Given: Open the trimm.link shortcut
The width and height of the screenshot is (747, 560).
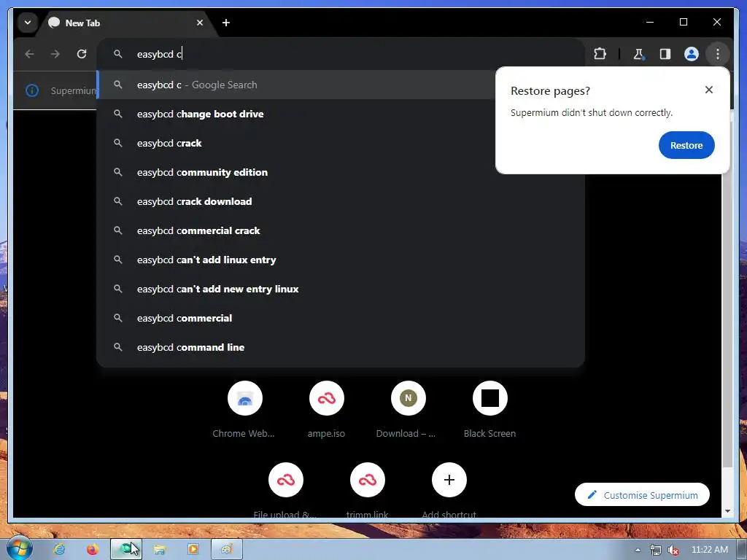Looking at the screenshot, I should coord(368,489).
